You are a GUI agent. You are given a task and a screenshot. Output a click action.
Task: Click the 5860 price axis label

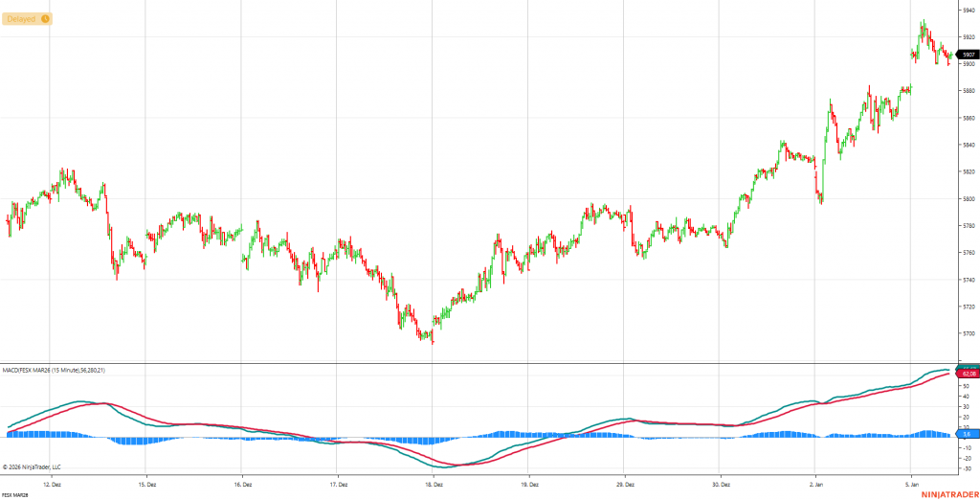[967, 118]
